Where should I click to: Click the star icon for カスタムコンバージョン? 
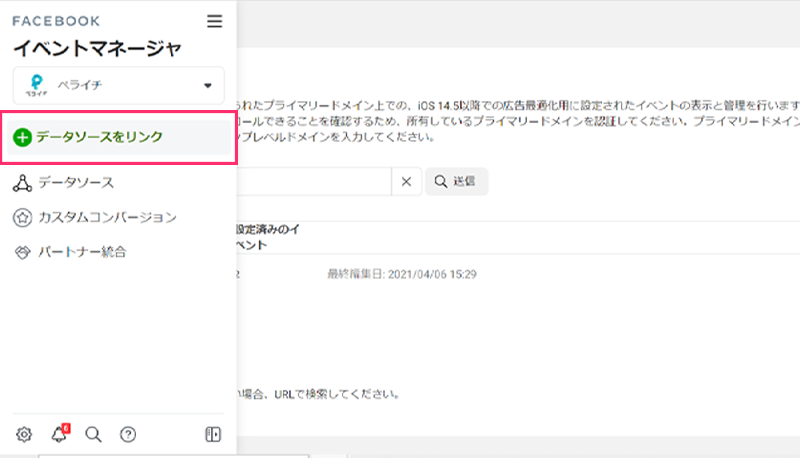(x=22, y=217)
